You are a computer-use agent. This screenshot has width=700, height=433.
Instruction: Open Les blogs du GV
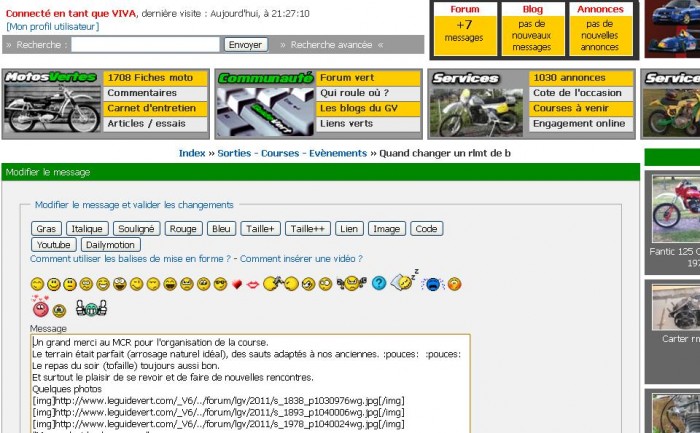click(368, 108)
